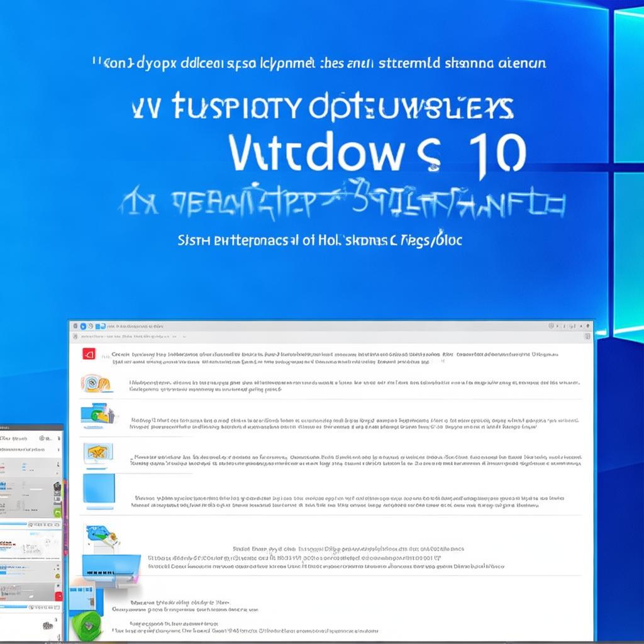The width and height of the screenshot is (644, 644).
Task: Click the refresh icon in the browser toolbar
Action: tap(90, 326)
